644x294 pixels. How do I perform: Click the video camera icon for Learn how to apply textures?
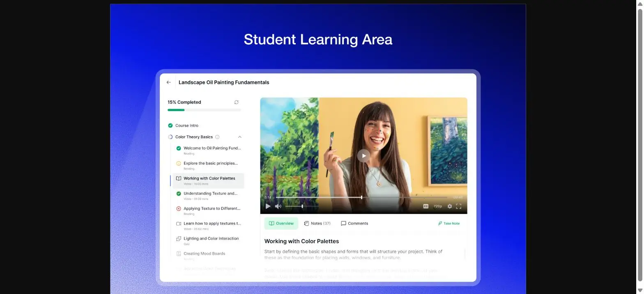(179, 223)
